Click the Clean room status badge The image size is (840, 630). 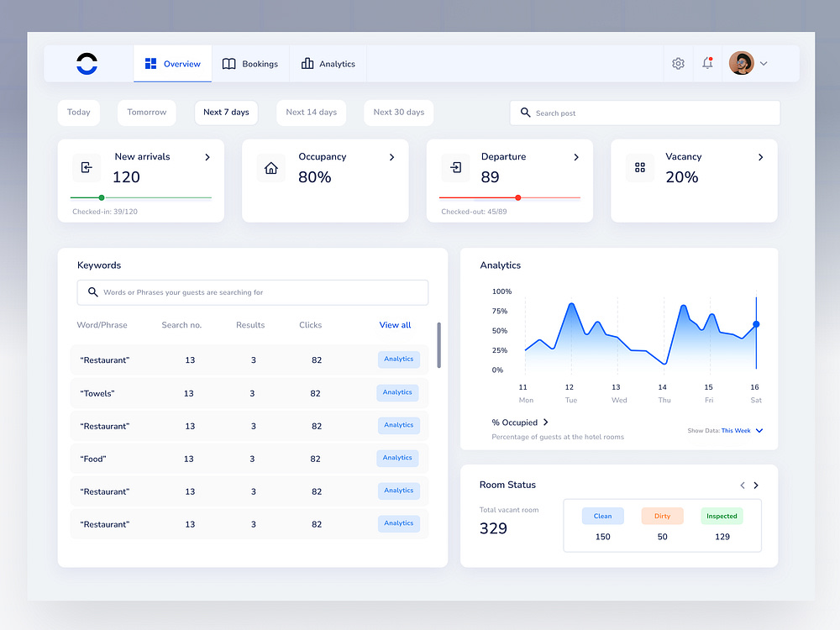pos(602,516)
